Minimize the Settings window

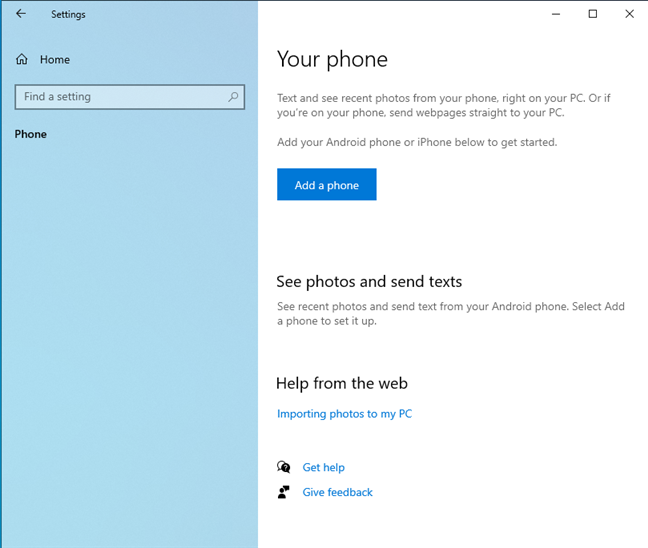point(556,14)
